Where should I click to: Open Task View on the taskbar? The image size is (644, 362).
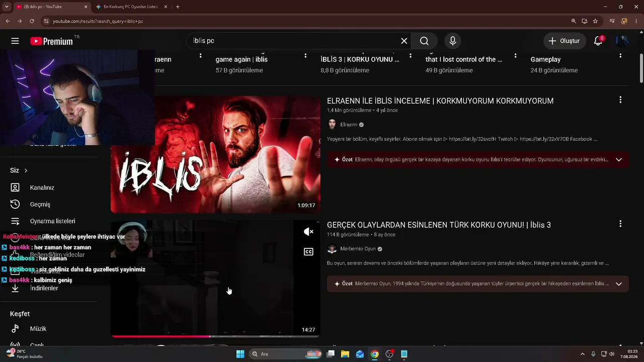pyautogui.click(x=331, y=354)
